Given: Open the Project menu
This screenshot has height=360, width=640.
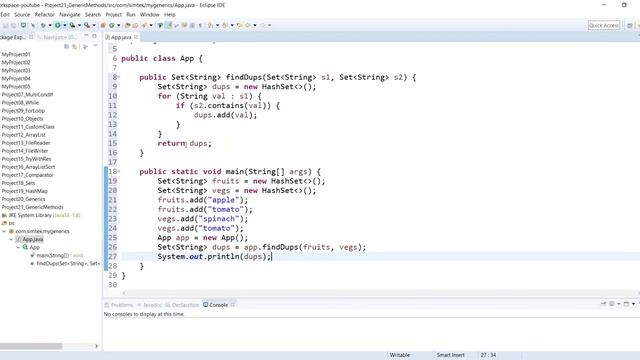Looking at the screenshot, I should point(113,14).
